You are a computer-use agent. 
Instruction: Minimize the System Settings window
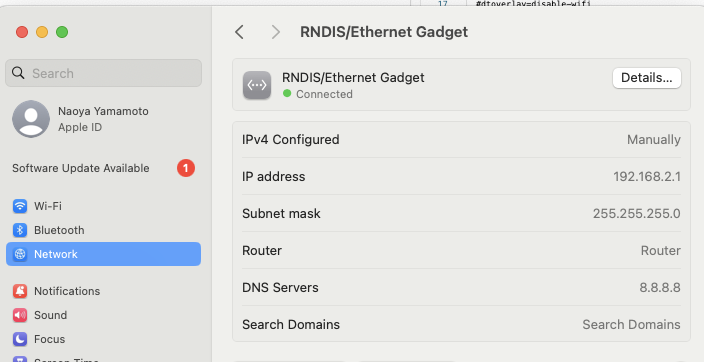click(x=42, y=32)
